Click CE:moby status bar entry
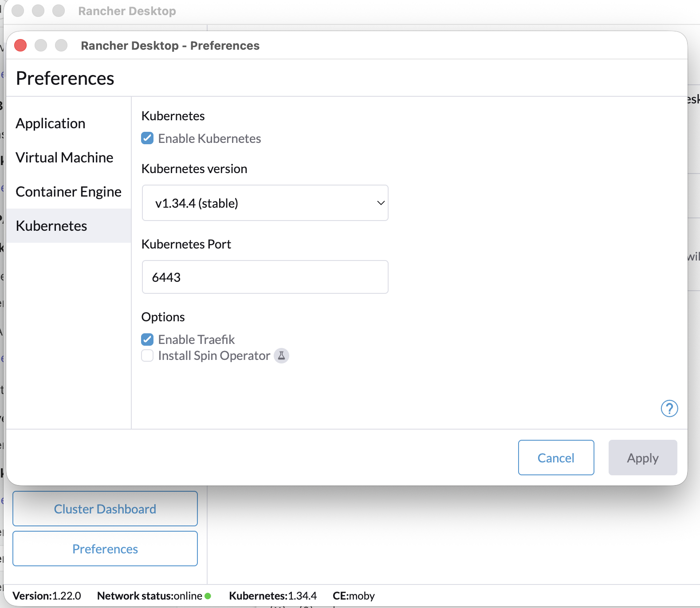Viewport: 700px width, 608px height. (354, 596)
